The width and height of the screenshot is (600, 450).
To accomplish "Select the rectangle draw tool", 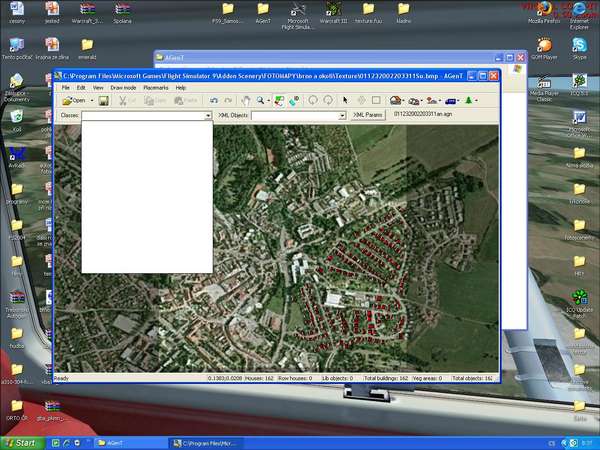I will tap(376, 101).
